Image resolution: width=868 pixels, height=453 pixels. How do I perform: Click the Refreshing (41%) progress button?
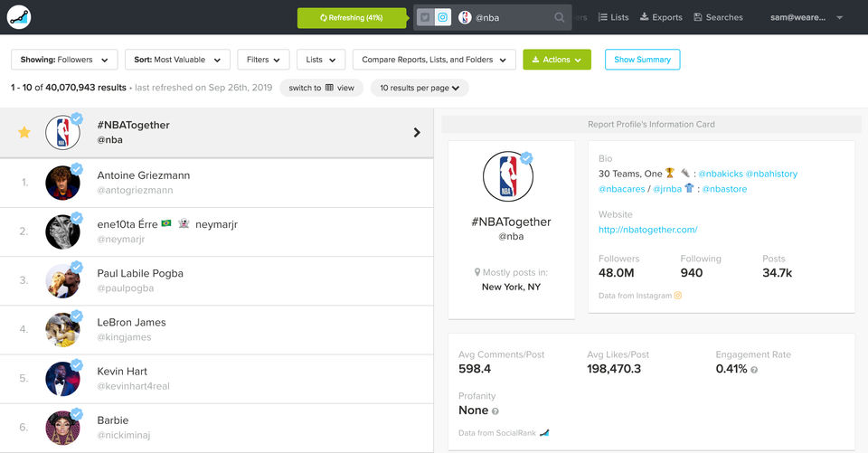[352, 18]
